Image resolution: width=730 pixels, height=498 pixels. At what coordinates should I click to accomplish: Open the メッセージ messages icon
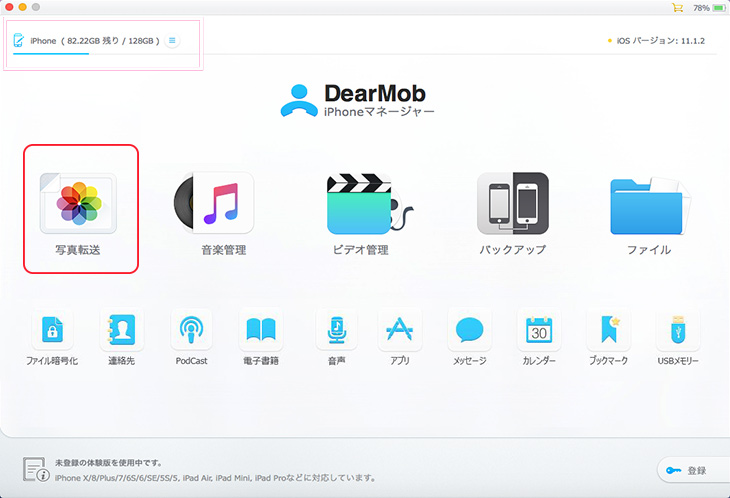coord(469,330)
